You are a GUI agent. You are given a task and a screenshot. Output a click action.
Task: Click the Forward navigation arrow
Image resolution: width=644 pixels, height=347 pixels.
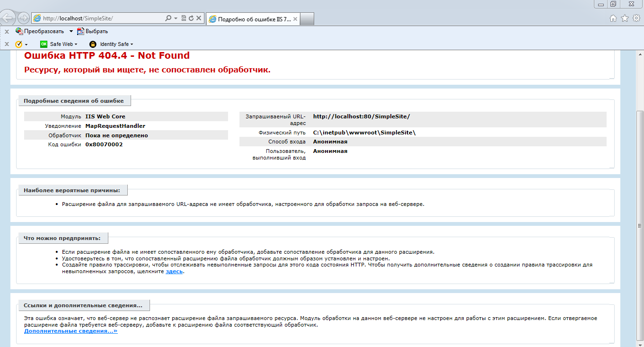tap(23, 18)
